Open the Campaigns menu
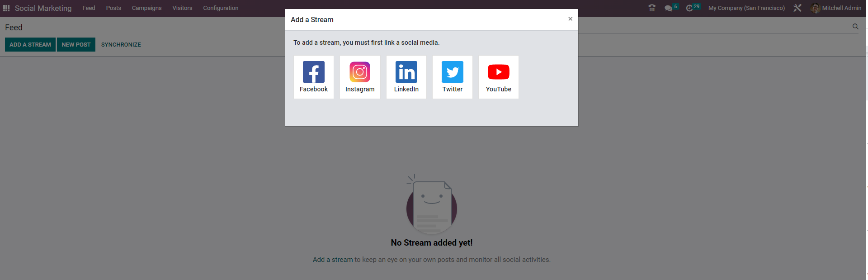 [146, 8]
